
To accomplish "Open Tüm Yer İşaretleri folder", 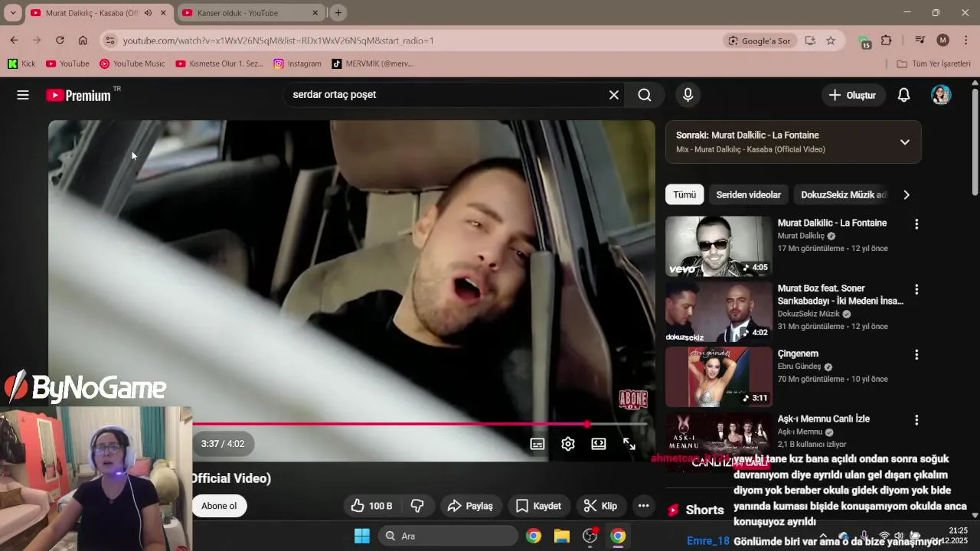I will click(933, 64).
